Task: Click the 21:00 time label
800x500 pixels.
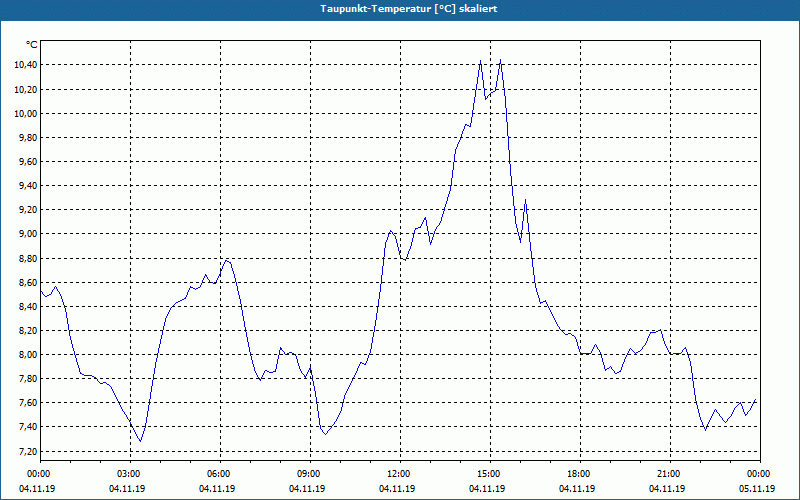Action: point(670,474)
